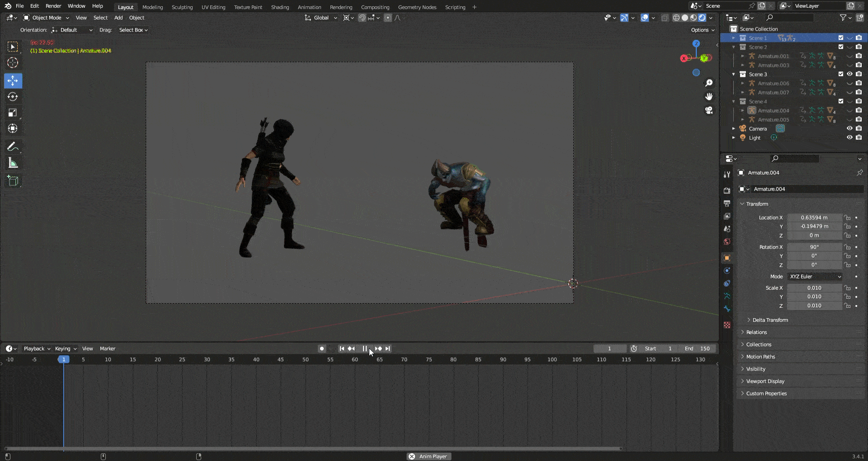Image resolution: width=868 pixels, height=461 pixels.
Task: Activate the Scale tool
Action: [13, 113]
